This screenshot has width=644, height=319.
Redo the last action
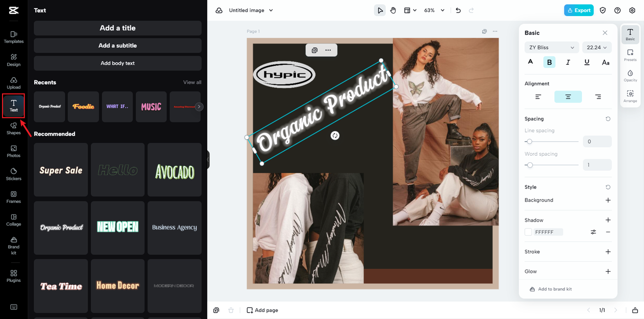click(471, 10)
